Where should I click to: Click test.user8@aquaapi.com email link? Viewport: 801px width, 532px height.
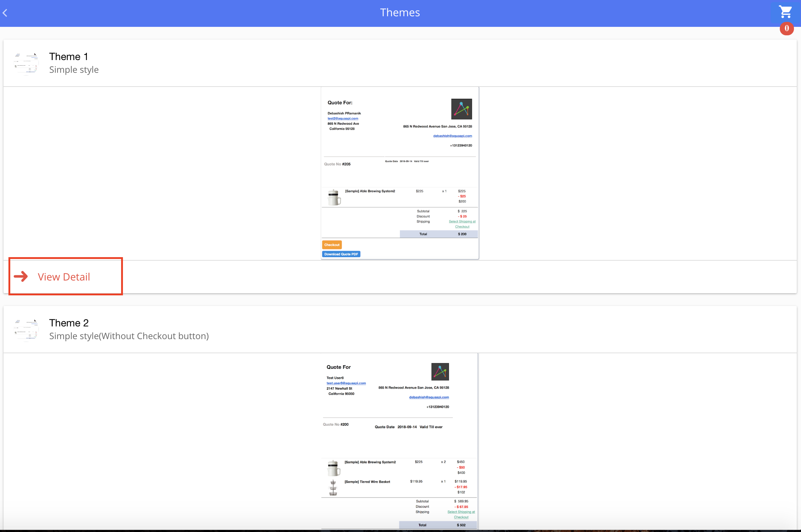(346, 383)
